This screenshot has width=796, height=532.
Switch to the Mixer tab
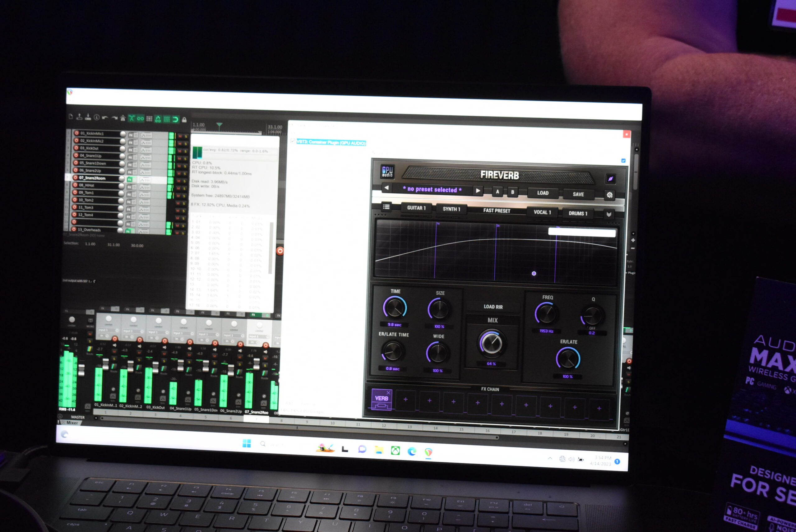[72, 423]
